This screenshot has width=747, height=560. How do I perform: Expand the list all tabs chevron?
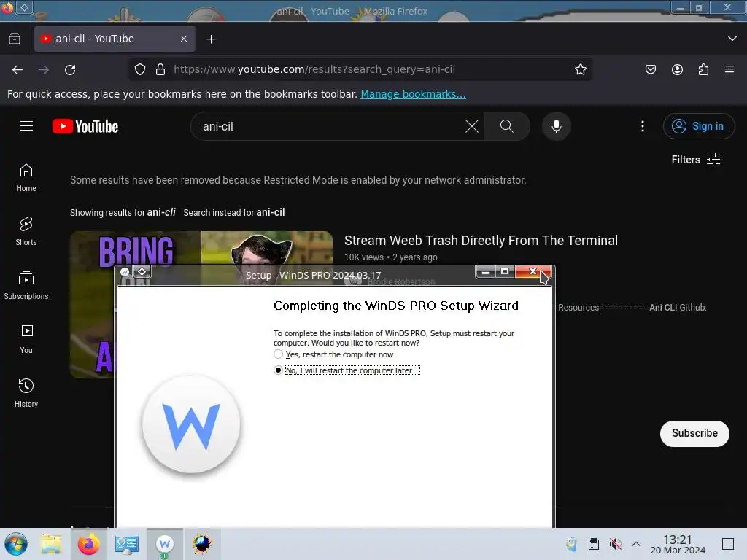(x=732, y=39)
